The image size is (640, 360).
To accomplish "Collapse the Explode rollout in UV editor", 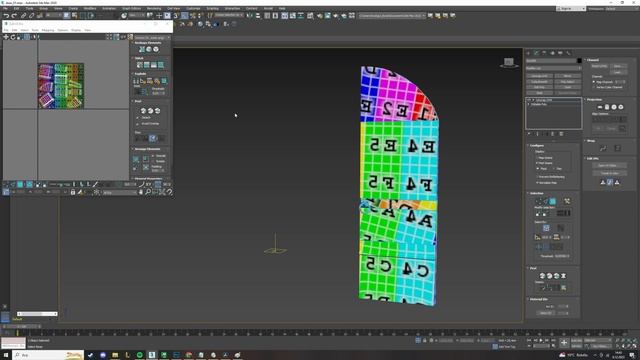I will 132,74.
